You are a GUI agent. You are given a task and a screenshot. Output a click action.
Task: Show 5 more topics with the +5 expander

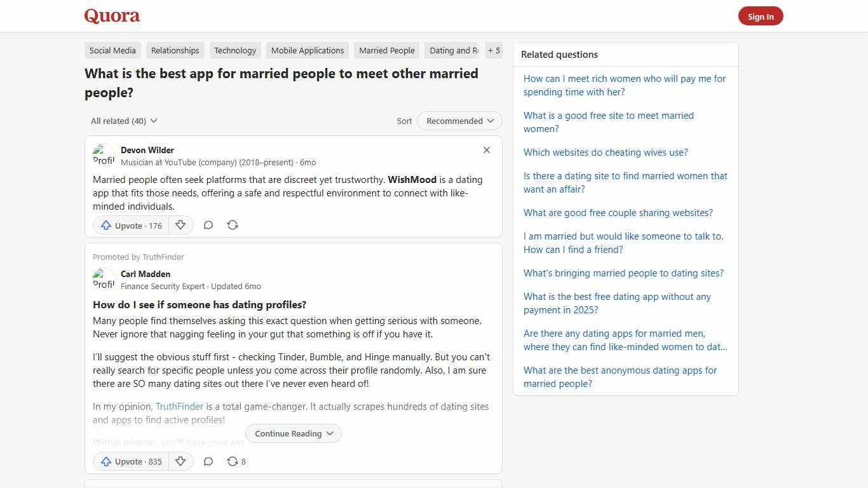[x=494, y=50]
